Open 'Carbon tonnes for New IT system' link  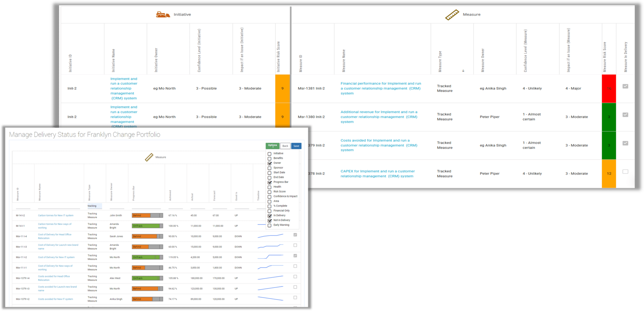coord(56,215)
